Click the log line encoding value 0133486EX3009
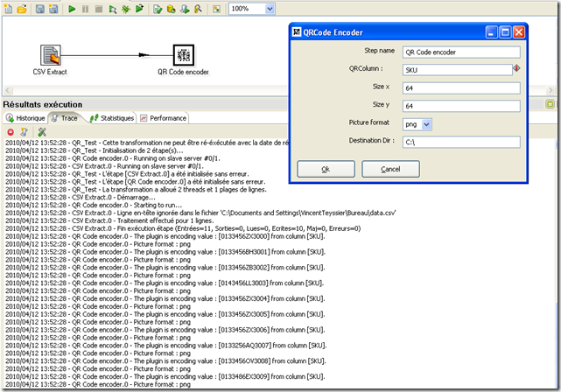 pos(165,376)
